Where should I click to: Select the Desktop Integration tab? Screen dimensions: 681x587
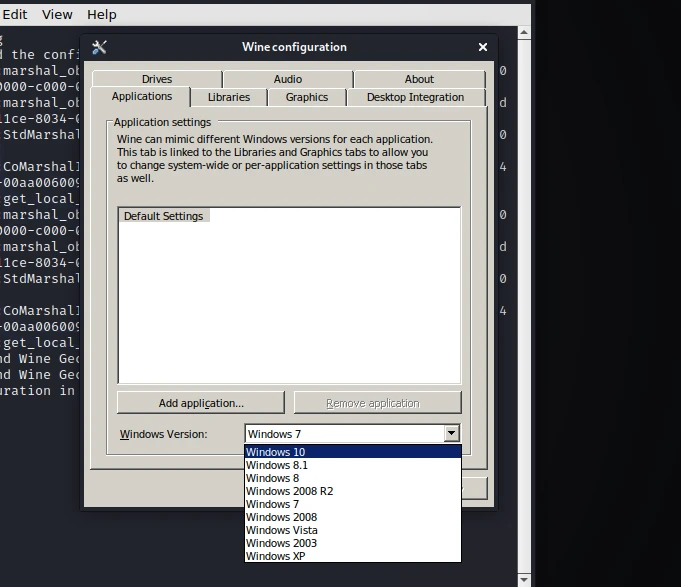pos(415,97)
